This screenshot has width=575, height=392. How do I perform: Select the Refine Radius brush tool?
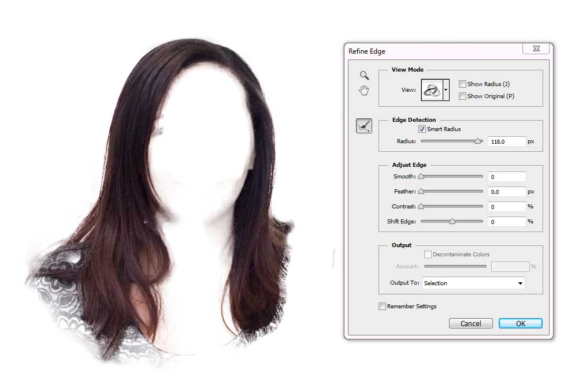pos(364,126)
